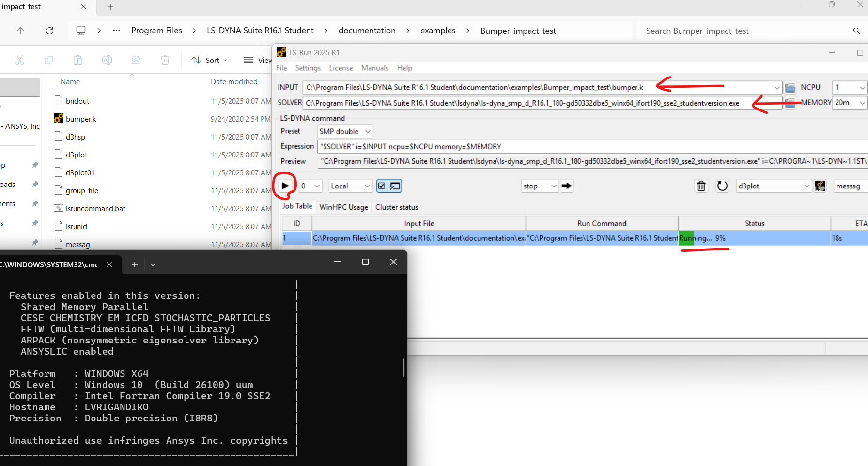Image resolution: width=868 pixels, height=466 pixels.
Task: Toggle the console window option in LS-Run
Action: [395, 186]
